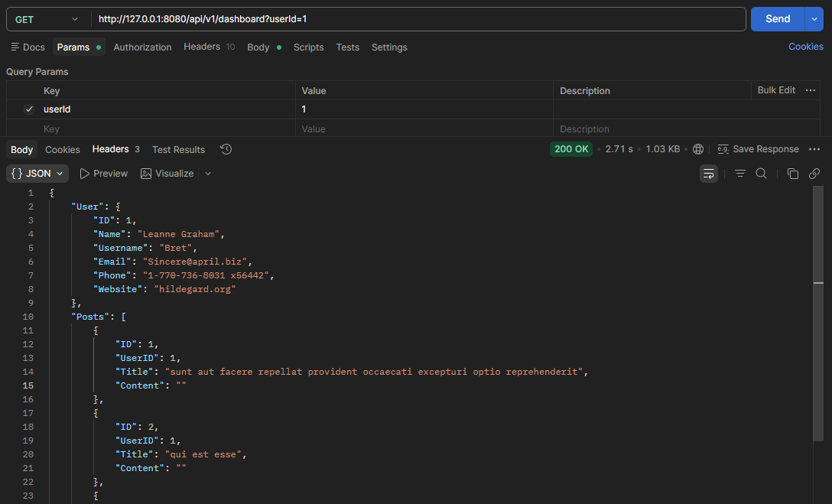Image resolution: width=832 pixels, height=504 pixels.
Task: Switch to the Authorization tab
Action: (142, 47)
